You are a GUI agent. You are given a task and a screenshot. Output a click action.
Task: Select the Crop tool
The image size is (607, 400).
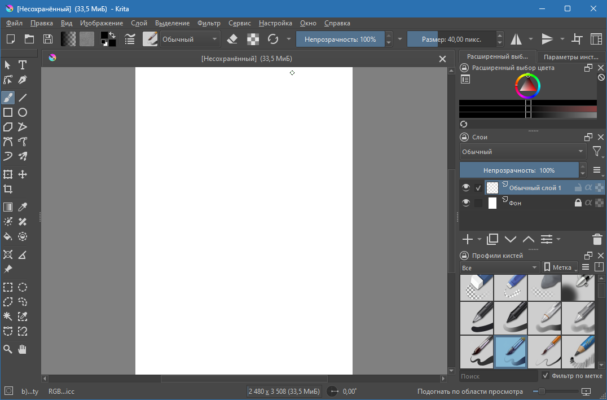pyautogui.click(x=8, y=189)
